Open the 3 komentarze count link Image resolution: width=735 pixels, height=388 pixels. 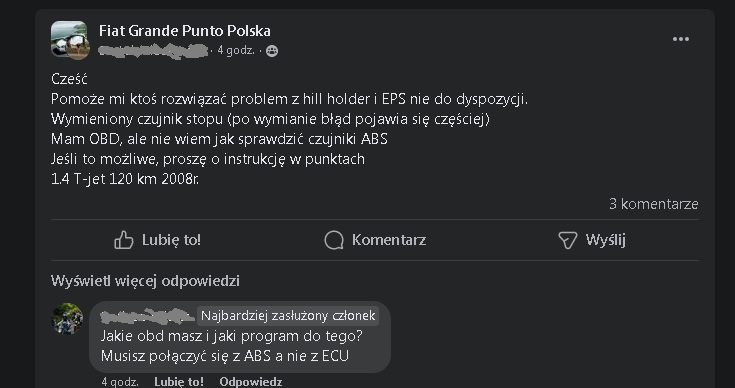tap(653, 204)
